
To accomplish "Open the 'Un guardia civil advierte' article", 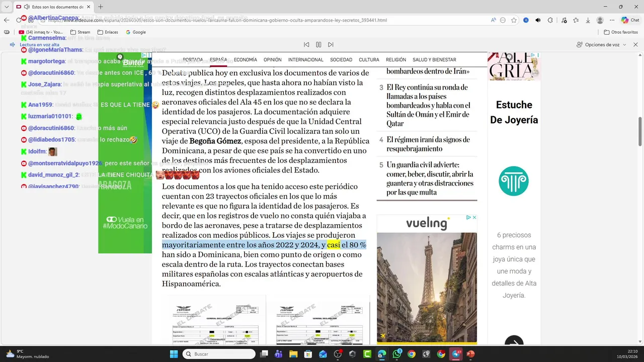I will coord(430,178).
